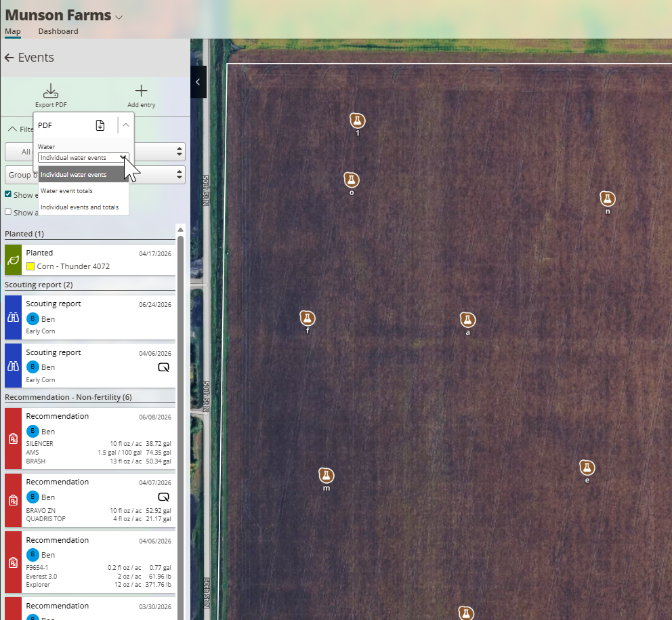The height and width of the screenshot is (620, 672).
Task: Click Recommendation - Non-fertility (6) group header
Action: (68, 397)
